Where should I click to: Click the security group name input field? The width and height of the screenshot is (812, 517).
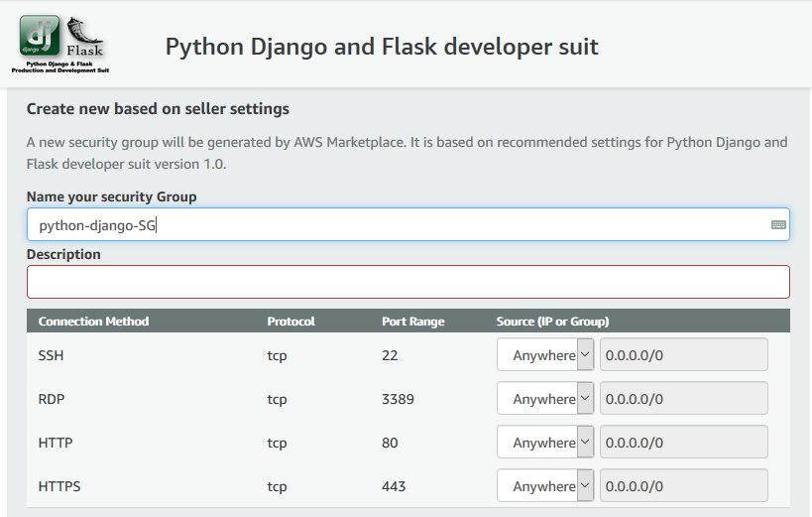pos(408,224)
